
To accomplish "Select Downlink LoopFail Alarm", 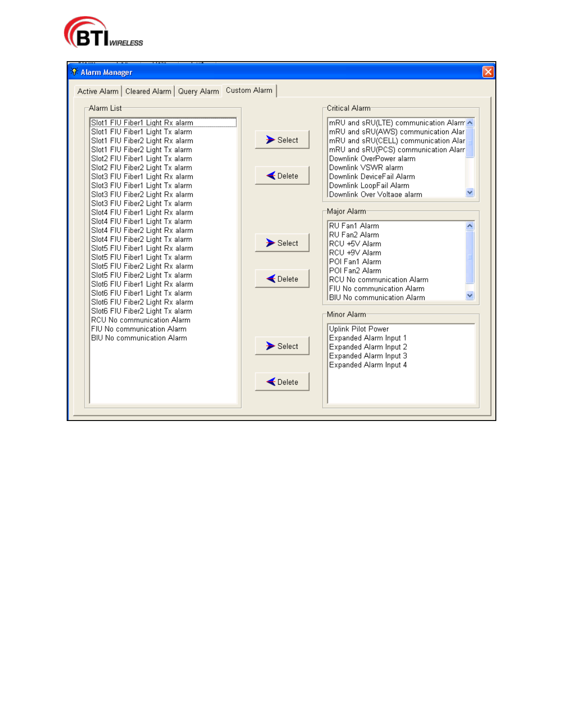I will [x=397, y=186].
